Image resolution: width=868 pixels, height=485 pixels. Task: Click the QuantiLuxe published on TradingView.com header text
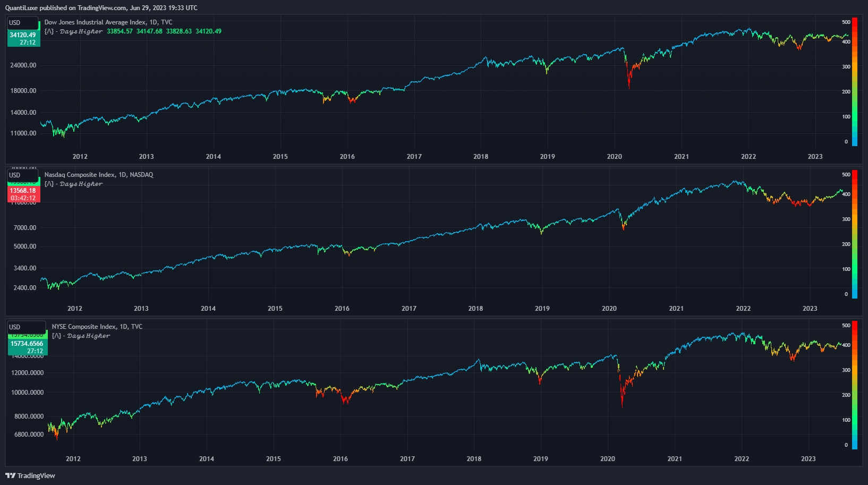pos(101,8)
